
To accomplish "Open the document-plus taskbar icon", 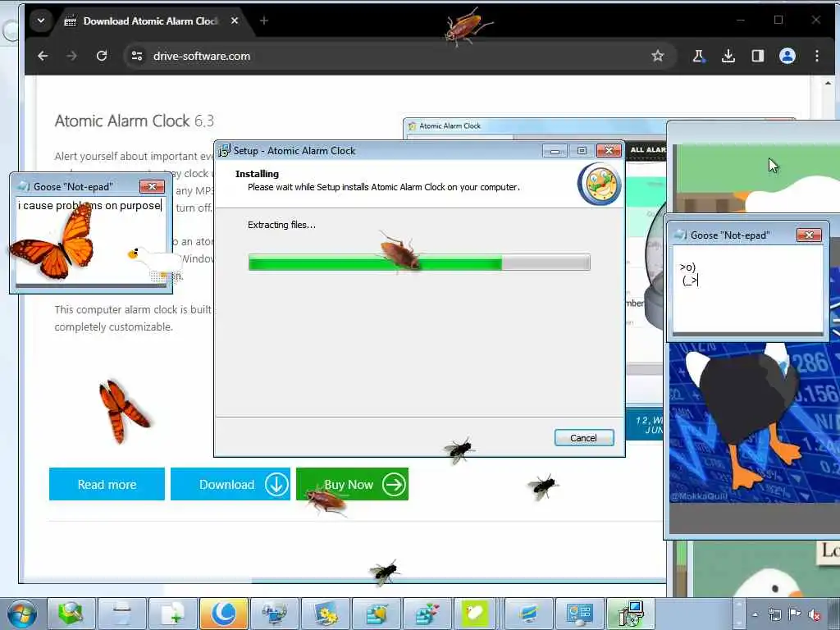I will click(173, 614).
